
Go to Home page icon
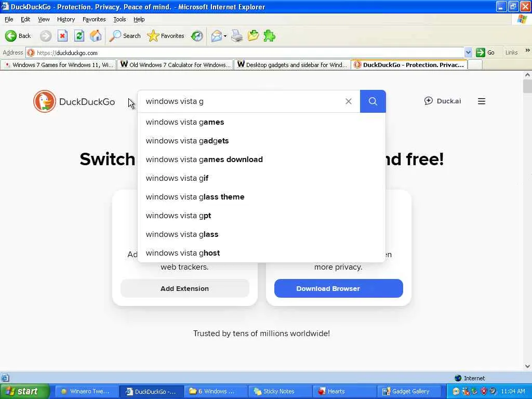[96, 36]
